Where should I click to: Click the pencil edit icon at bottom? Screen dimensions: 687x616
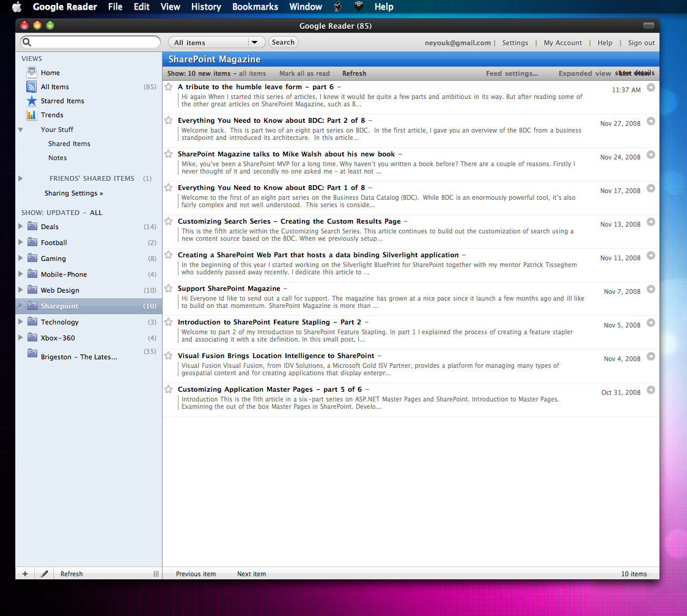click(44, 573)
